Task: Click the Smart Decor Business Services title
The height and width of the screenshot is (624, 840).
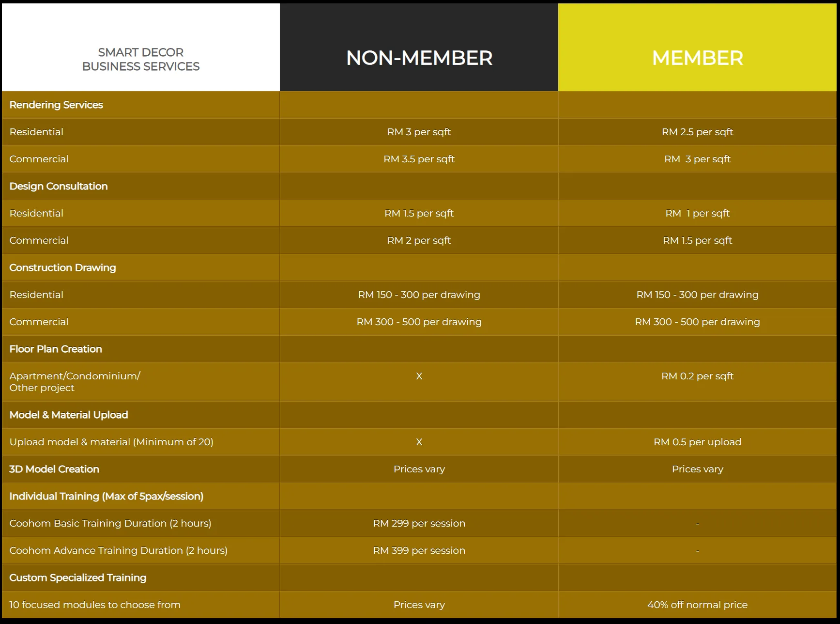Action: point(141,59)
